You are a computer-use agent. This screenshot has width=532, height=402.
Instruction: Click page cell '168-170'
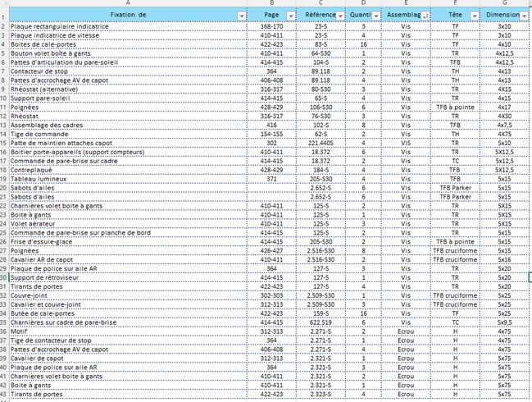coord(271,26)
